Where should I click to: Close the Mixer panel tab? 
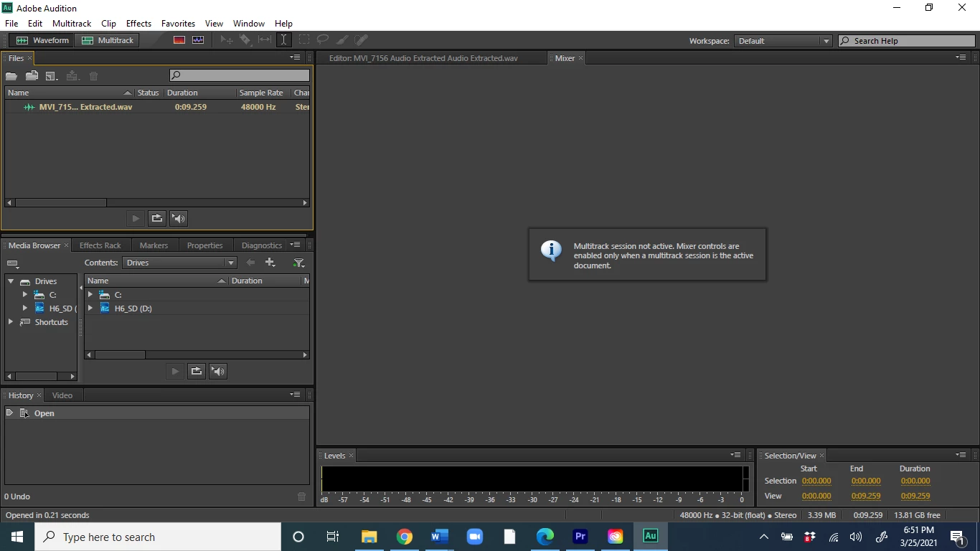[x=580, y=58]
